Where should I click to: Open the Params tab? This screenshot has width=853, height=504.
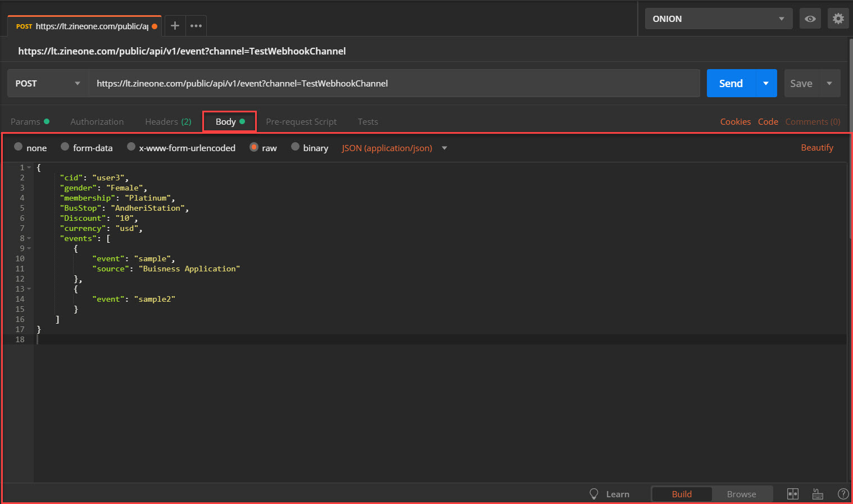coord(30,121)
